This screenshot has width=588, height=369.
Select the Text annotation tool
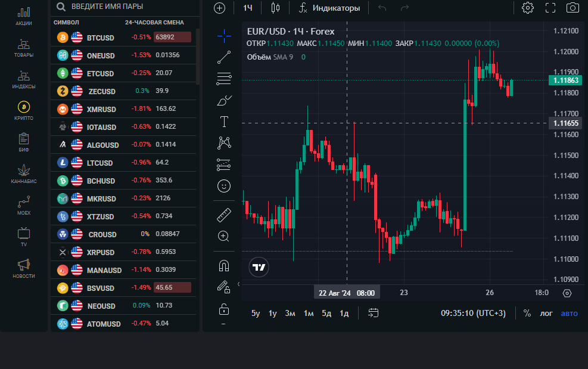(x=224, y=122)
